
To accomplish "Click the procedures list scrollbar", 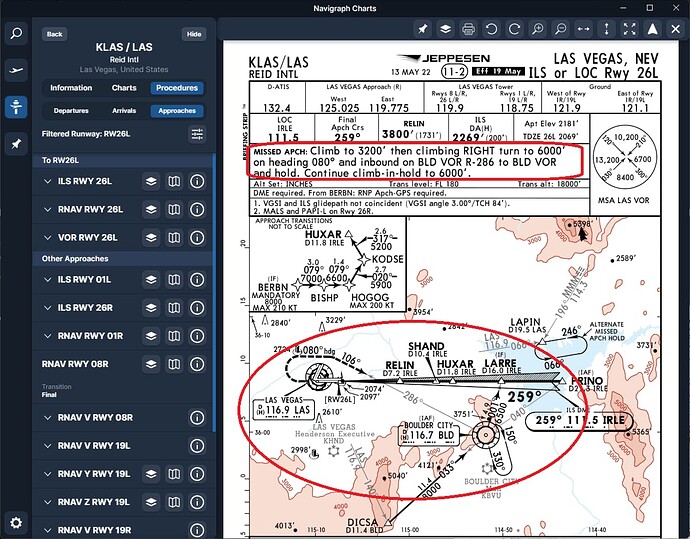I will pyautogui.click(x=214, y=293).
